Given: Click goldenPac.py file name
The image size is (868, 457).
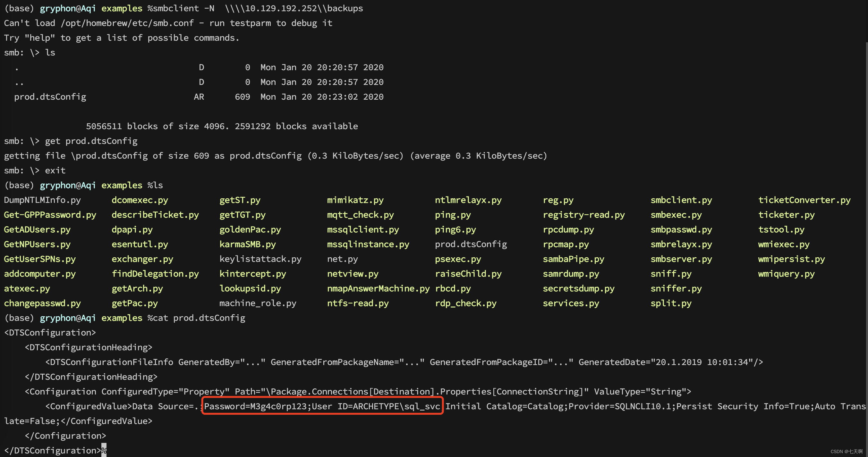Looking at the screenshot, I should (x=250, y=230).
